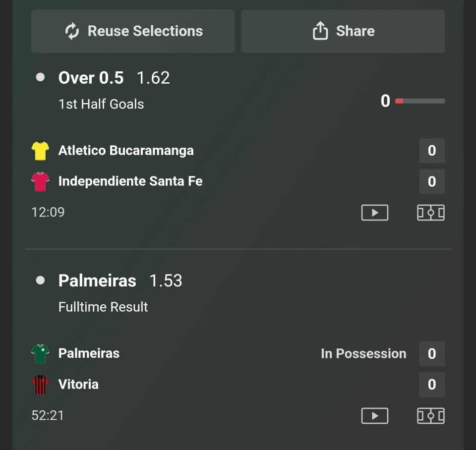Click Atletico Bucaramanga yellow jersey icon
This screenshot has width=476, height=450.
(40, 151)
